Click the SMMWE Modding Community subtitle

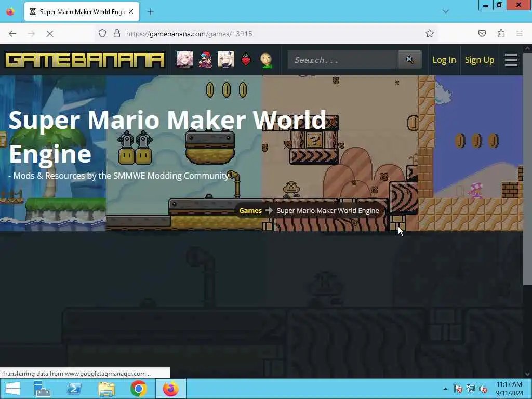(x=119, y=176)
